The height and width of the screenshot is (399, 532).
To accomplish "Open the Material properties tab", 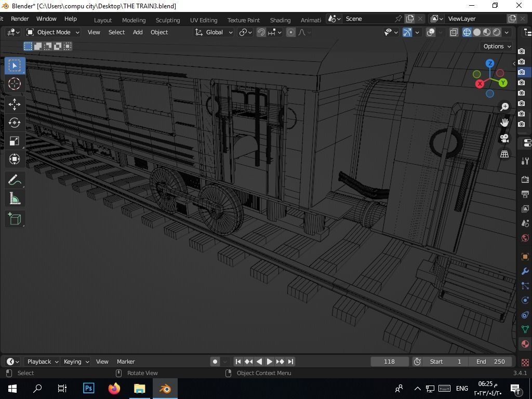I will click(x=525, y=344).
